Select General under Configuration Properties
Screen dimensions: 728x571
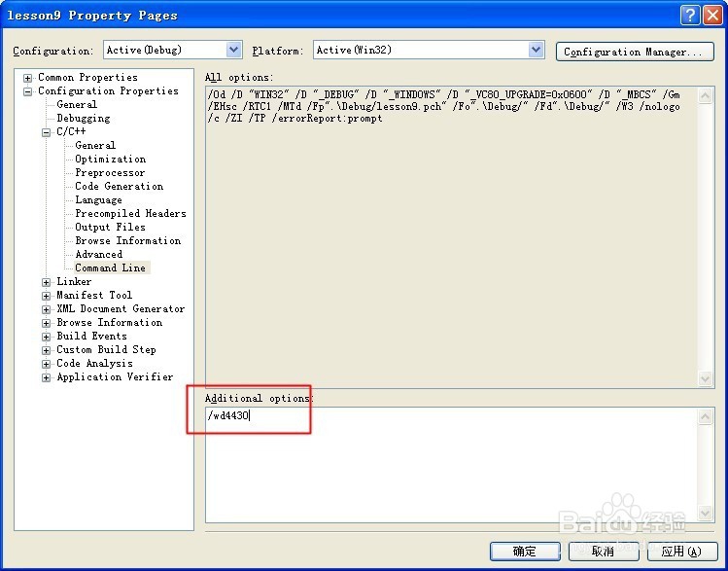pos(77,104)
